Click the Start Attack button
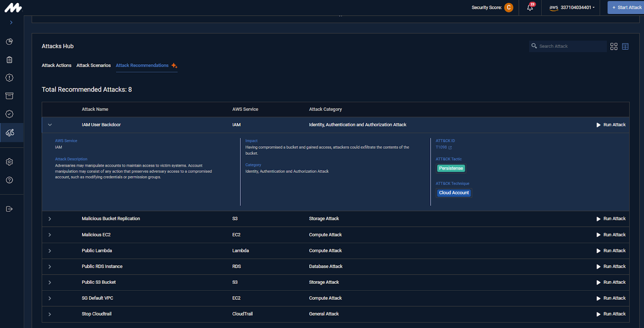Image resolution: width=644 pixels, height=328 pixels. [626, 7]
